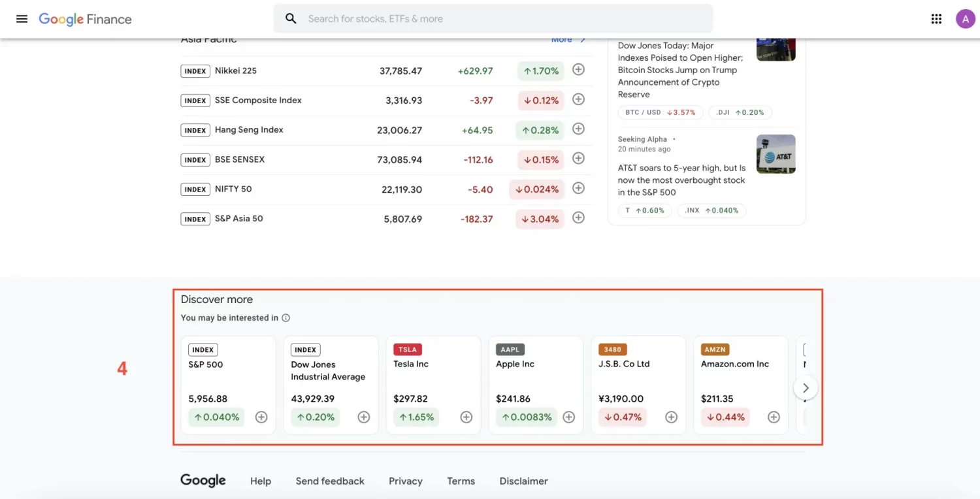Open the Terms footer link
This screenshot has height=499, width=980.
(461, 481)
